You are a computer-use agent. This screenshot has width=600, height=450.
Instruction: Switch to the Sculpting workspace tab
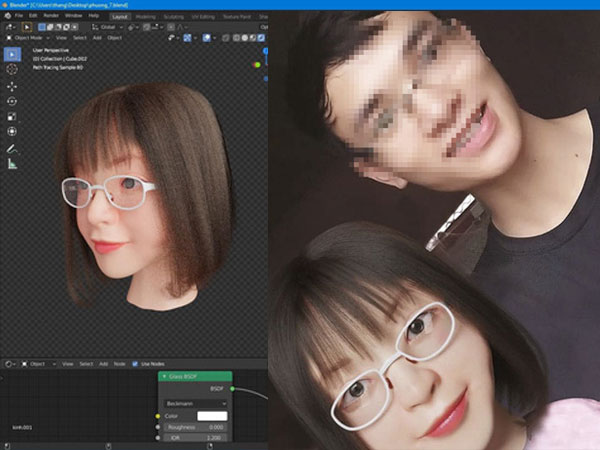pyautogui.click(x=173, y=17)
